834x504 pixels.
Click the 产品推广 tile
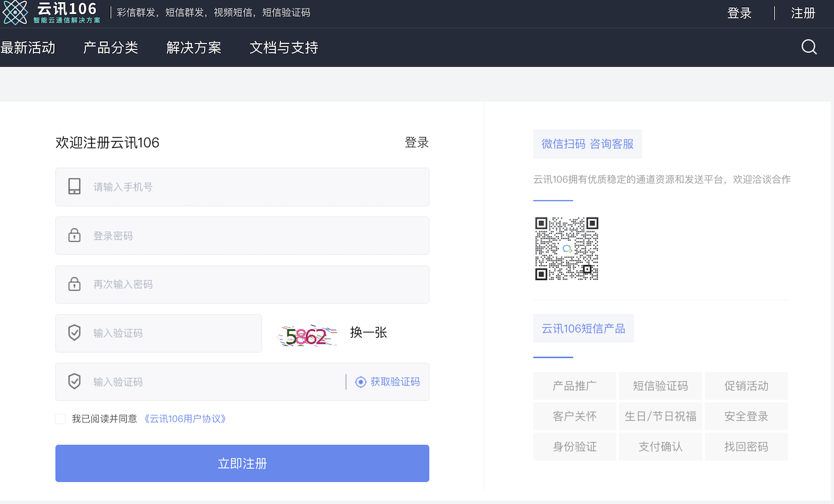pos(575,386)
